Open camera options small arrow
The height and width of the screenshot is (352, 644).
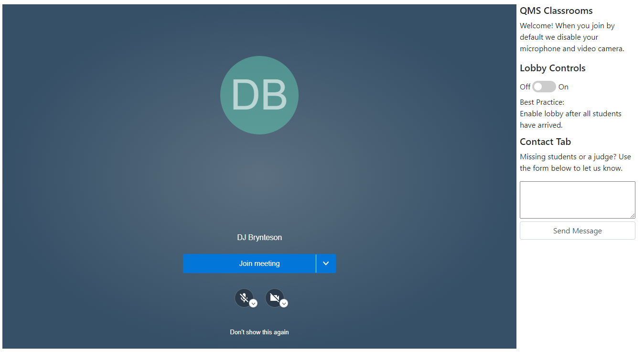284,304
